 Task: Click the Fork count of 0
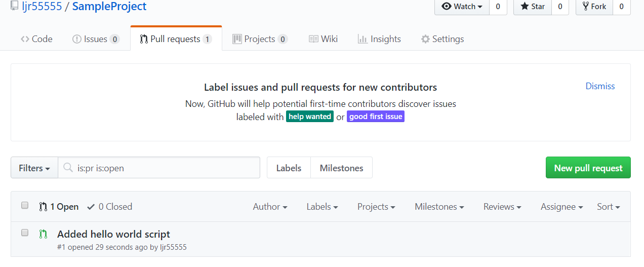tap(621, 7)
